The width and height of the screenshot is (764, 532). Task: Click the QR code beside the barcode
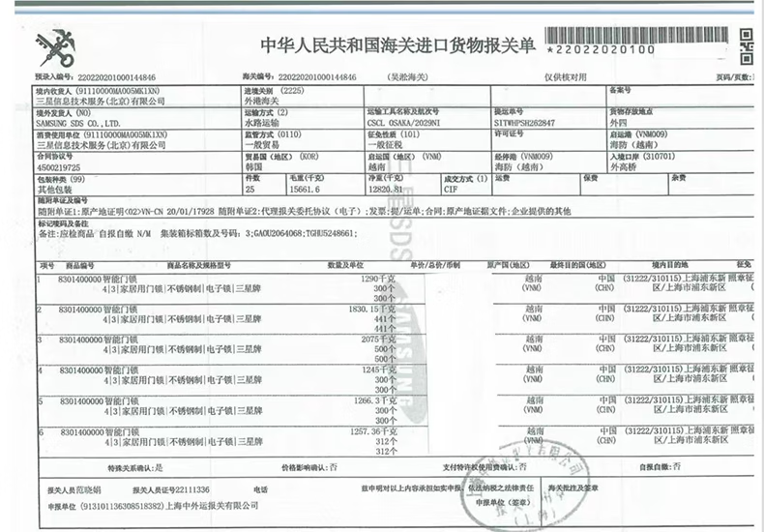747,46
